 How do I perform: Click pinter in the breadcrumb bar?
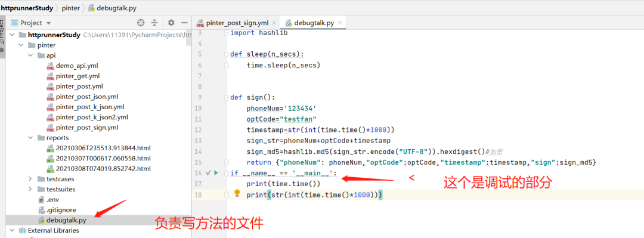click(70, 8)
